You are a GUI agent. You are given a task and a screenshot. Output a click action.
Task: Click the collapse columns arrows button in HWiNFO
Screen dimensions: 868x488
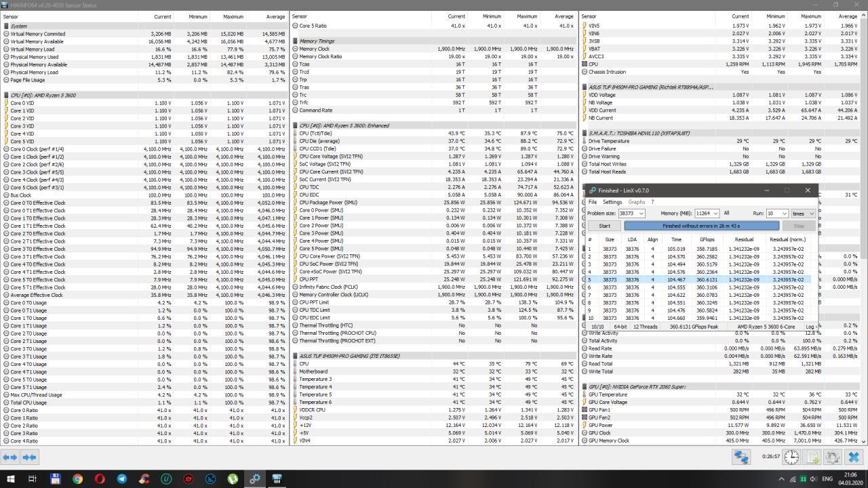point(29,457)
